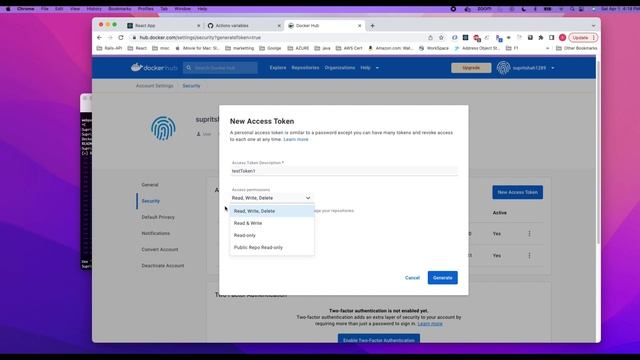
Task: Bookmark this page with the star icon
Action: click(441, 38)
